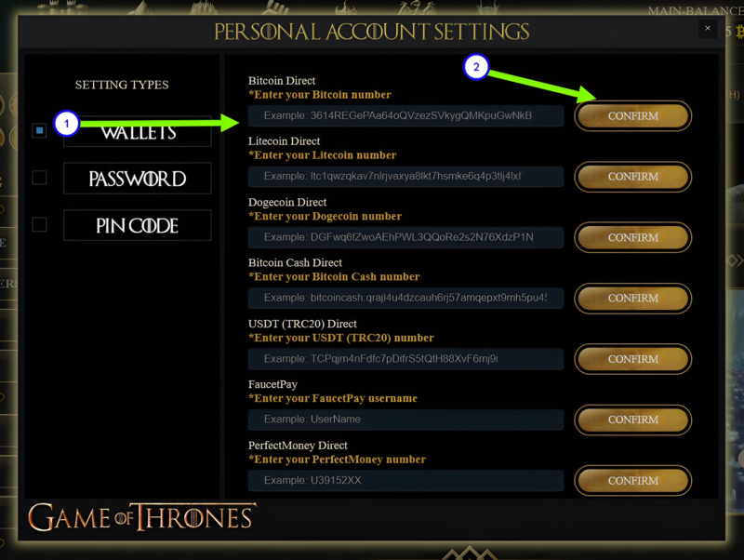Confirm the PerfectMoney number
Screen dimensions: 744x560
coord(633,480)
